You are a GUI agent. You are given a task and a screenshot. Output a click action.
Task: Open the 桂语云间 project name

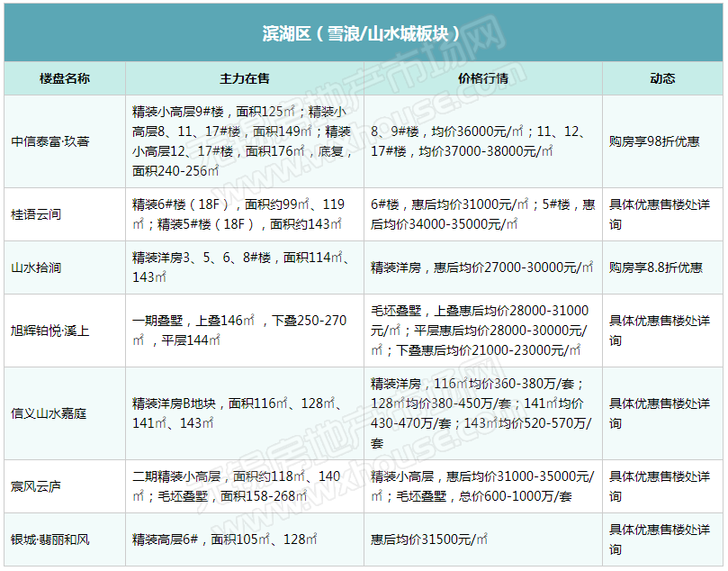[x=36, y=215]
